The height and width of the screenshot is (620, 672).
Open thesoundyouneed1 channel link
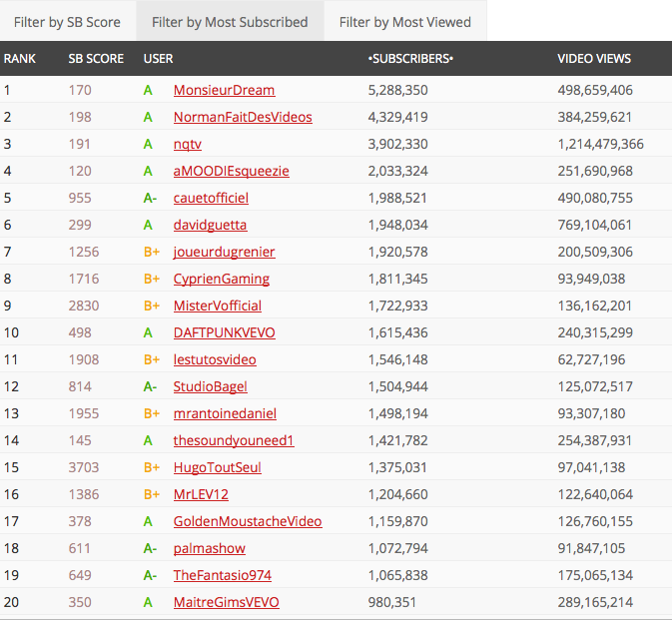point(234,441)
